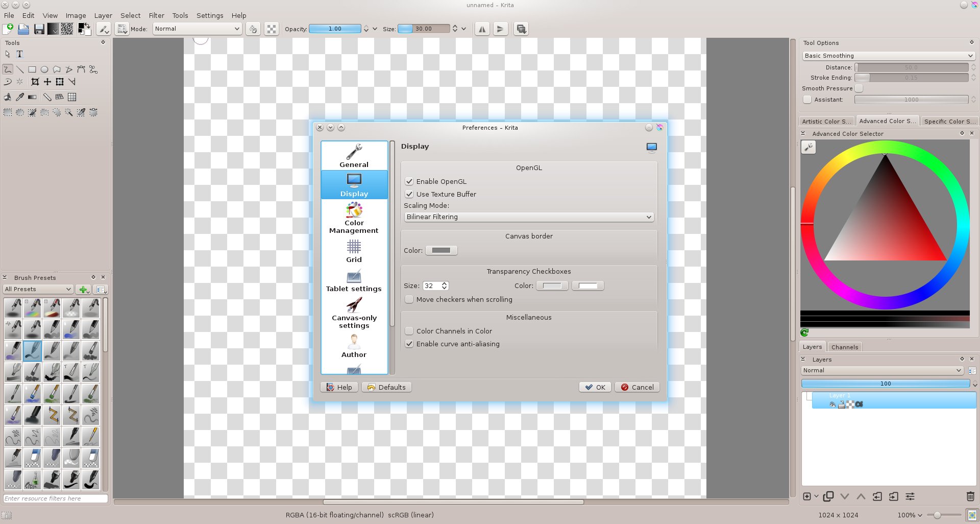The image size is (980, 524).
Task: Select Color Management preferences page
Action: tap(354, 218)
